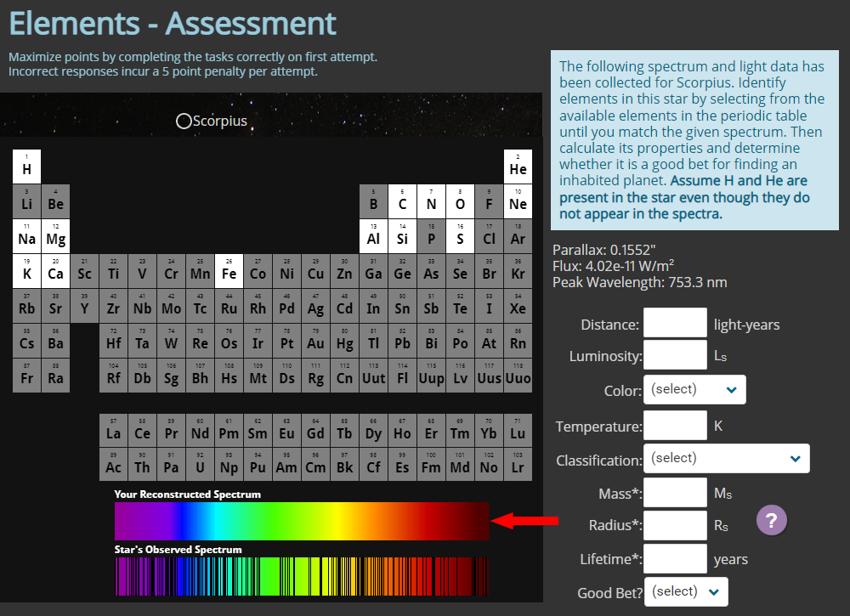
Task: Open the Classification select dropdown
Action: tap(726, 458)
